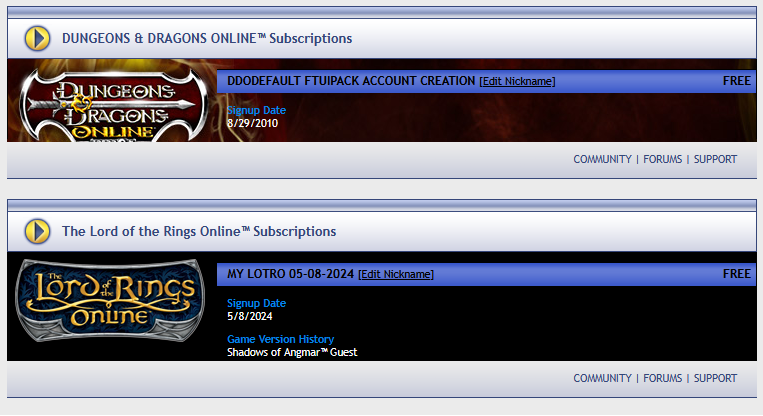Viewport: 763px width, 416px height.
Task: Click the Lord of the Rings Online logo
Action: 110,299
